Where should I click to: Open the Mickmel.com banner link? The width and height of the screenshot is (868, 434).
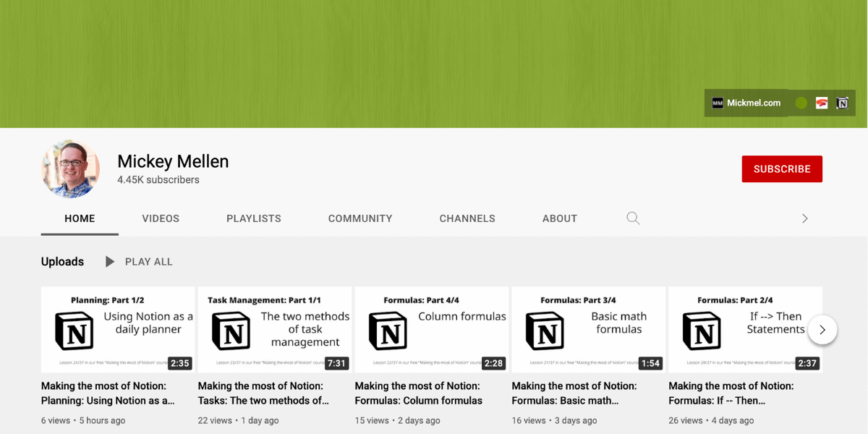pos(746,103)
